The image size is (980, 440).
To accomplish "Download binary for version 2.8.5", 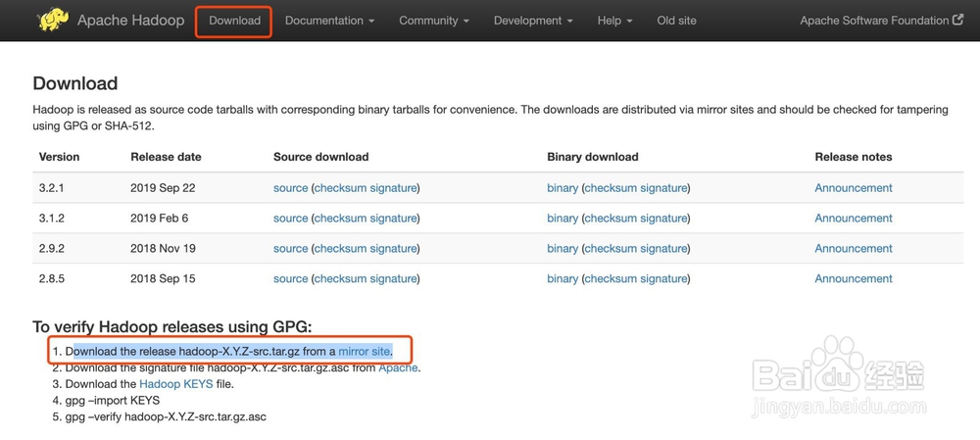I will (x=563, y=278).
